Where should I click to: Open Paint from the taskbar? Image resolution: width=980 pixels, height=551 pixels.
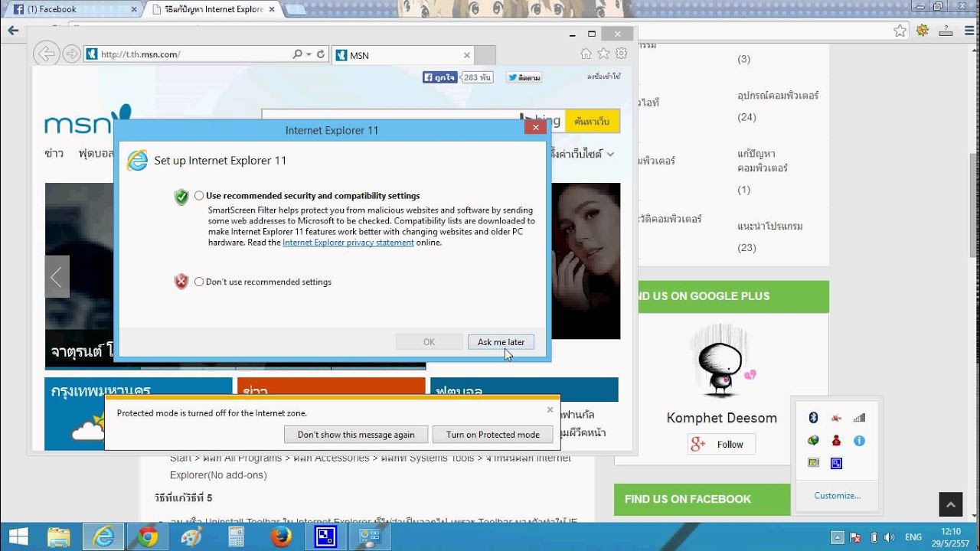click(191, 537)
